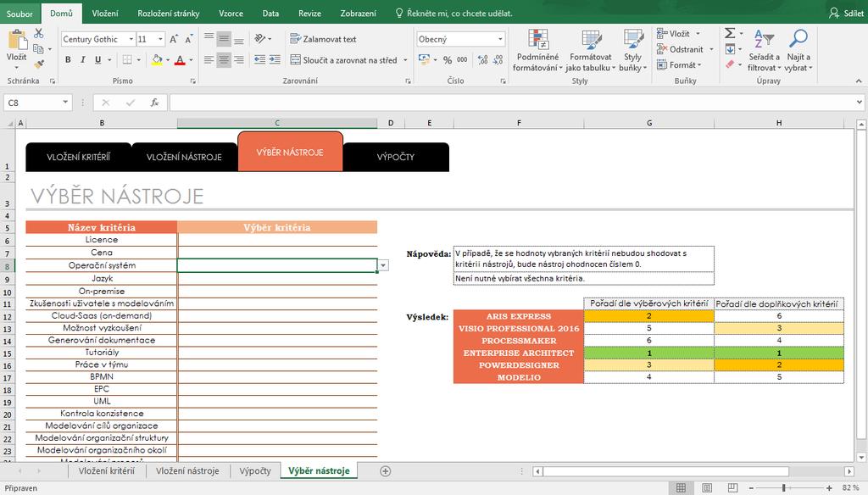Align text to the right
The image size is (868, 495).
coord(238,60)
